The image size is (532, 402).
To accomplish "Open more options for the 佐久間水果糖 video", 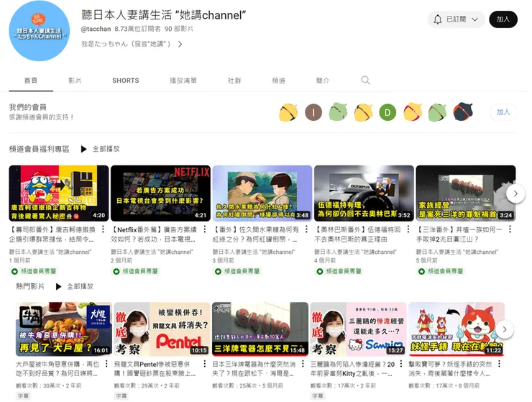I will pos(306,229).
